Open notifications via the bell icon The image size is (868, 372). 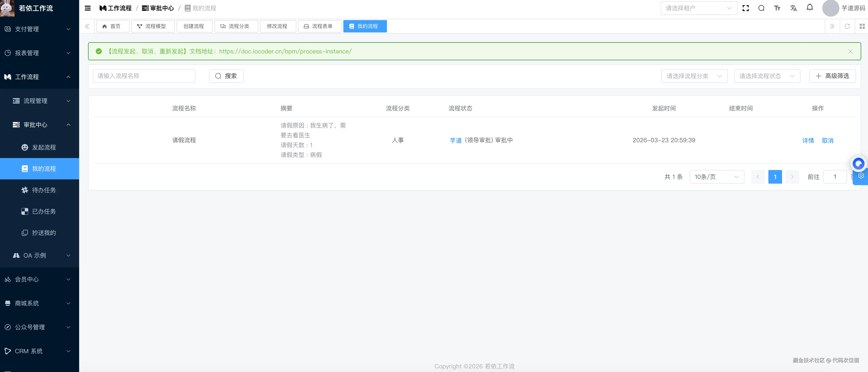click(809, 8)
